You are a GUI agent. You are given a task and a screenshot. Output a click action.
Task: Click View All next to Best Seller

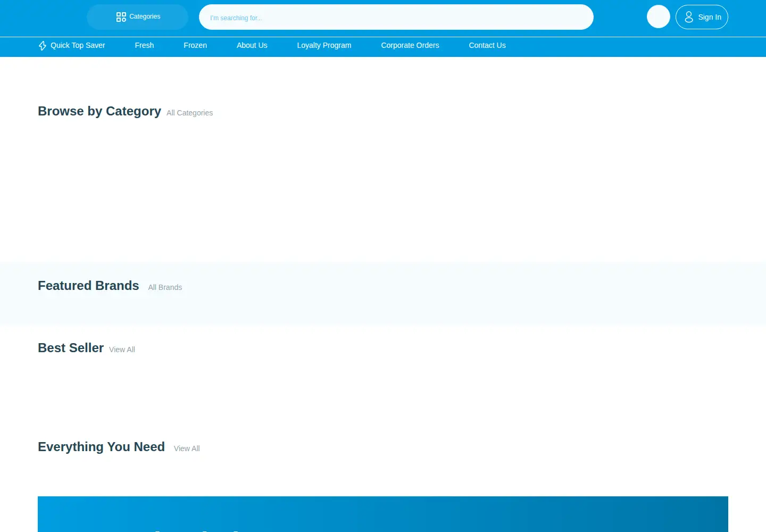click(122, 350)
